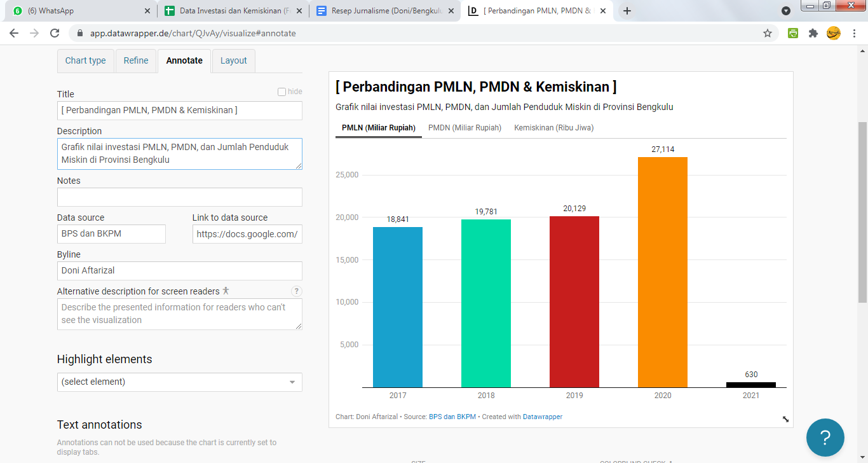Open the BPS dan BKPM source link
This screenshot has width=868, height=463.
452,417
